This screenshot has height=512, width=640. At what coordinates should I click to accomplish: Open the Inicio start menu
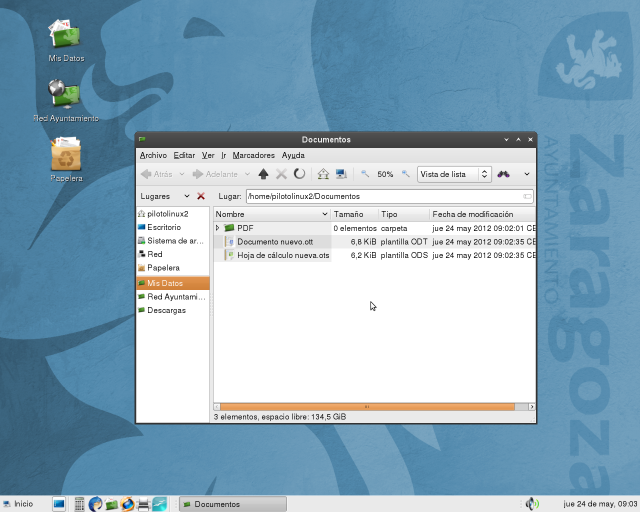point(18,504)
